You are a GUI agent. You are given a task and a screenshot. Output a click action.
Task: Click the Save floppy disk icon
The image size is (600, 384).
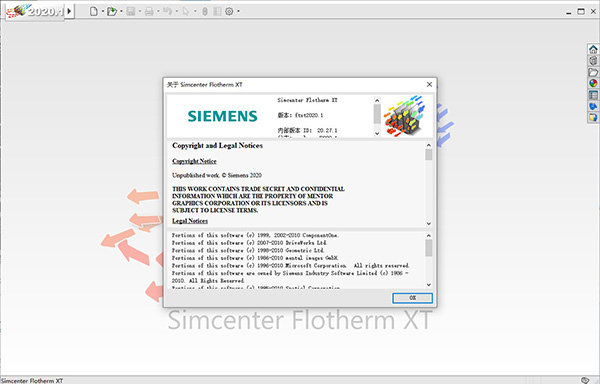(x=131, y=11)
